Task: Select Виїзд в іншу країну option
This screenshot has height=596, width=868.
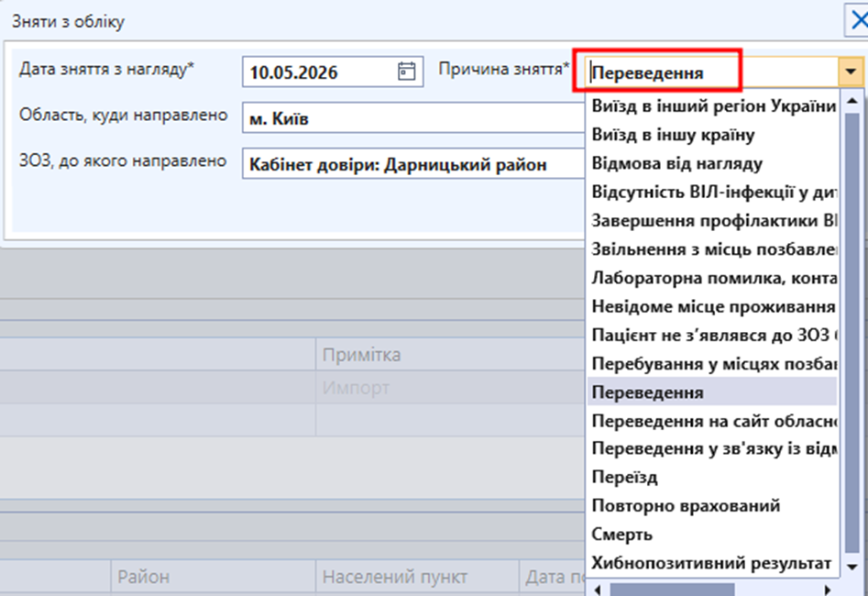Action: pyautogui.click(x=713, y=135)
